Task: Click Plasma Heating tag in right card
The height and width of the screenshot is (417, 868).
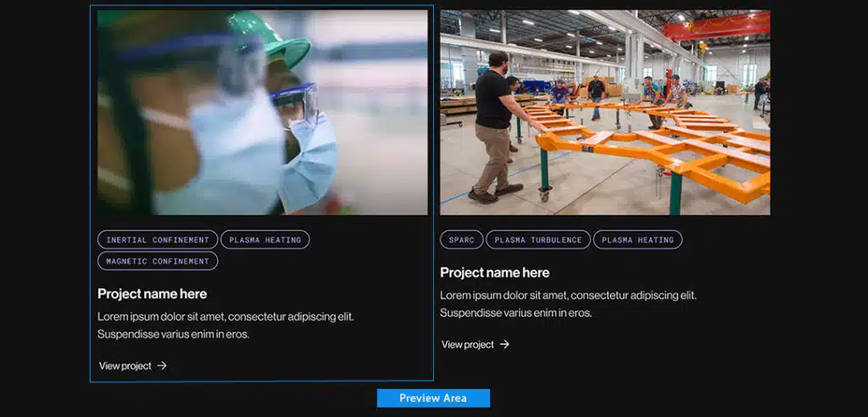Action: click(637, 240)
